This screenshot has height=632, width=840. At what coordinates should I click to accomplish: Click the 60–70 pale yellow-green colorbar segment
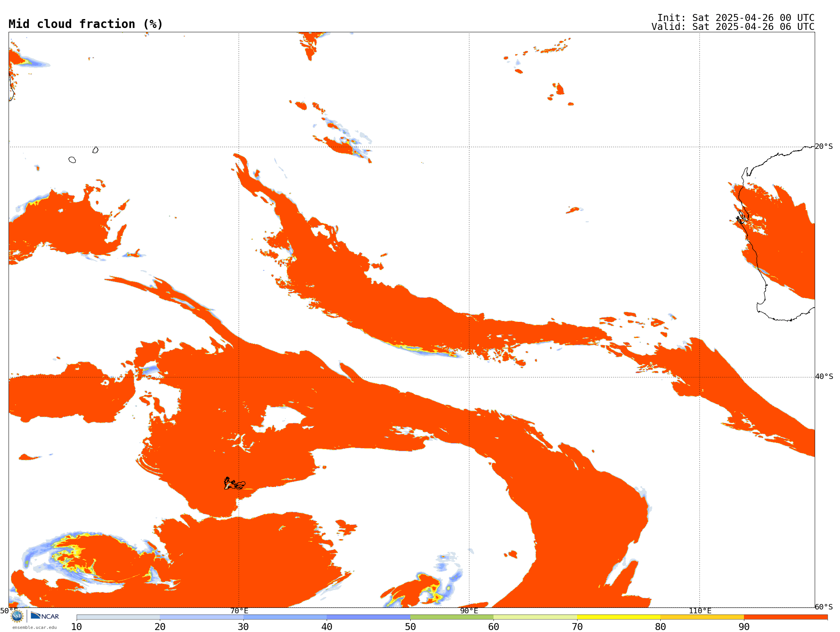point(535,617)
